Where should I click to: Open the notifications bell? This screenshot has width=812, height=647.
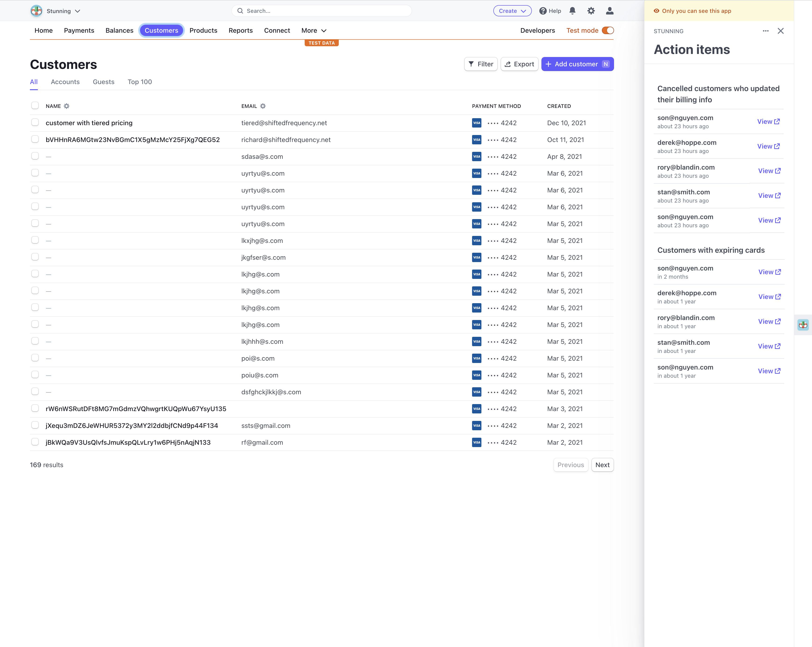pos(572,11)
